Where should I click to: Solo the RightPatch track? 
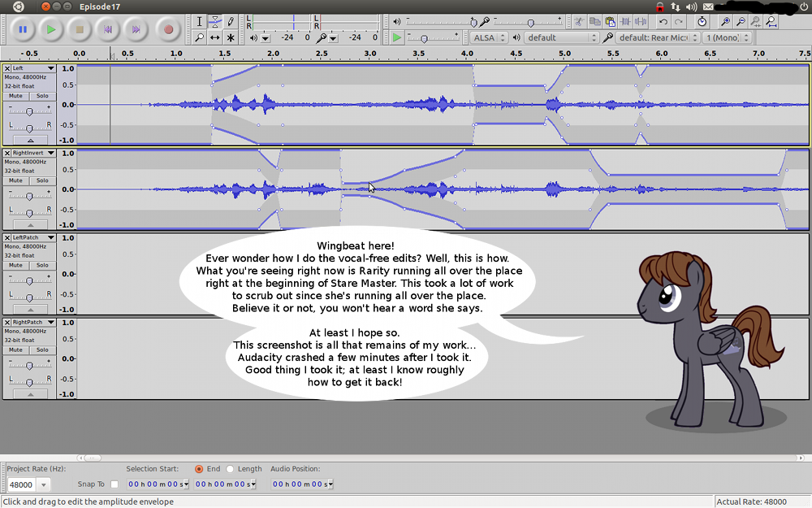42,350
